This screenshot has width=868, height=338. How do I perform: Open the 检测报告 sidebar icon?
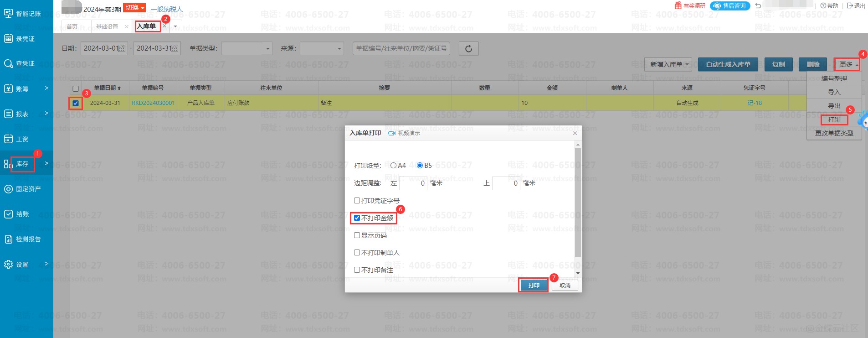(8, 239)
